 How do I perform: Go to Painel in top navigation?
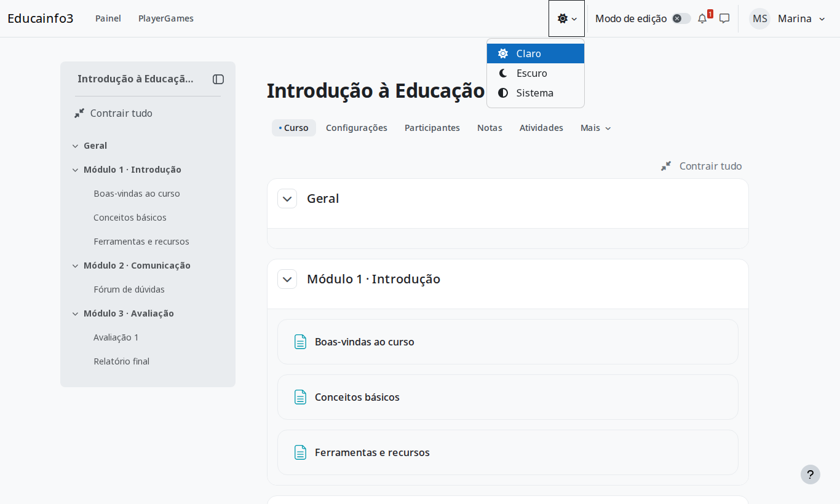[108, 18]
